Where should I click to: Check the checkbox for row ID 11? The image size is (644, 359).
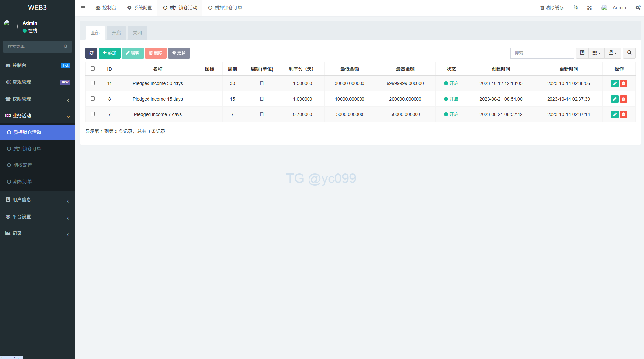pos(93,83)
